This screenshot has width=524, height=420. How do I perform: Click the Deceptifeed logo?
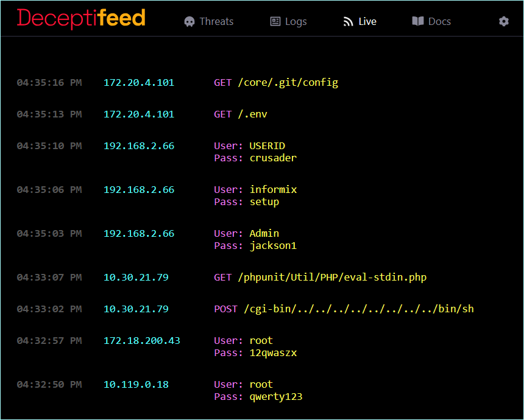(x=81, y=18)
